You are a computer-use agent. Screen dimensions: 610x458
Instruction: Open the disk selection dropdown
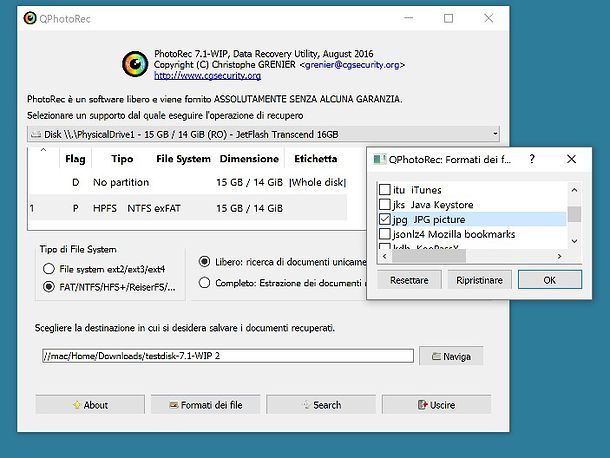point(263,134)
